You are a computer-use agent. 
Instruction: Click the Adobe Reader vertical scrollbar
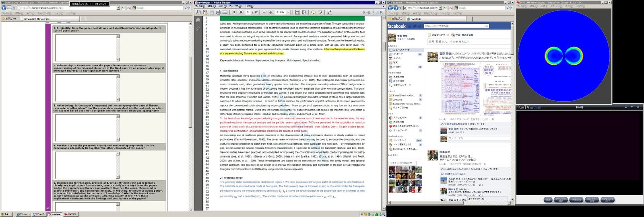point(384,113)
